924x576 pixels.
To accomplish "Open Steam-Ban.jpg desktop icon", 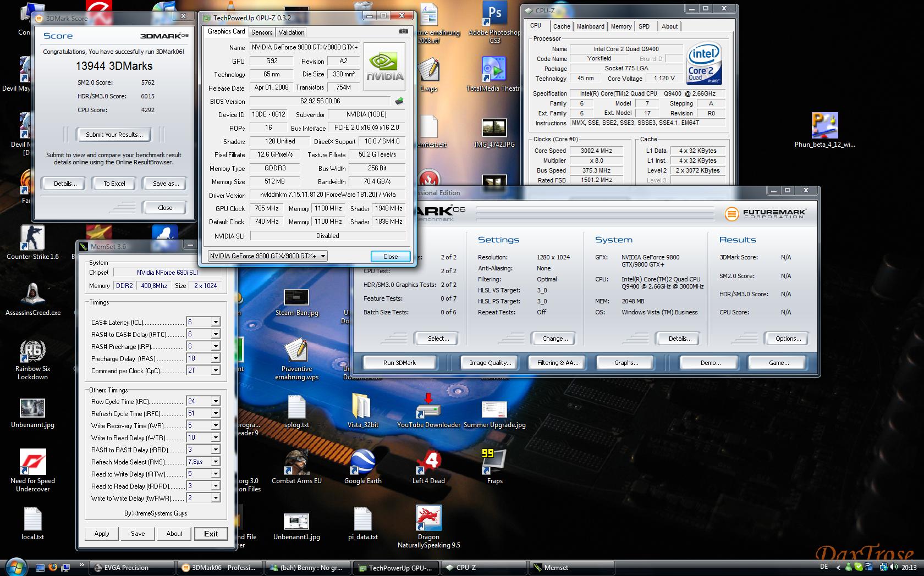I will point(297,302).
